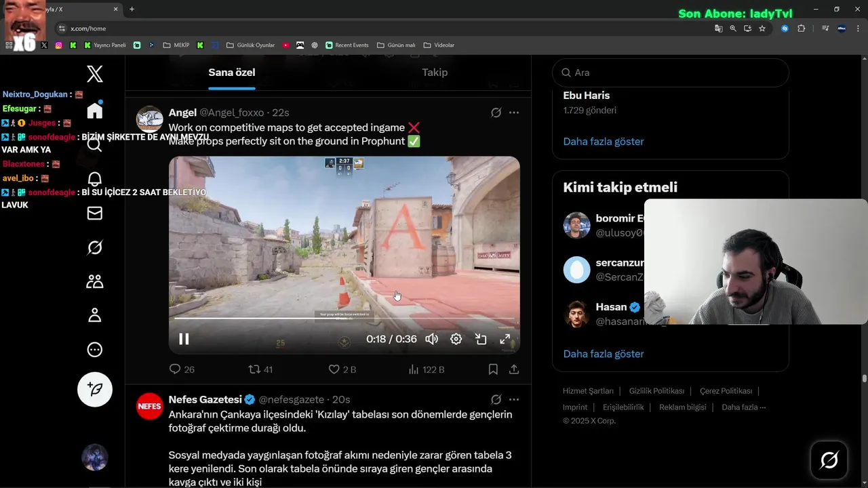Viewport: 868px width, 488px height.
Task: Open floating Grok button at bottom right
Action: 829,460
